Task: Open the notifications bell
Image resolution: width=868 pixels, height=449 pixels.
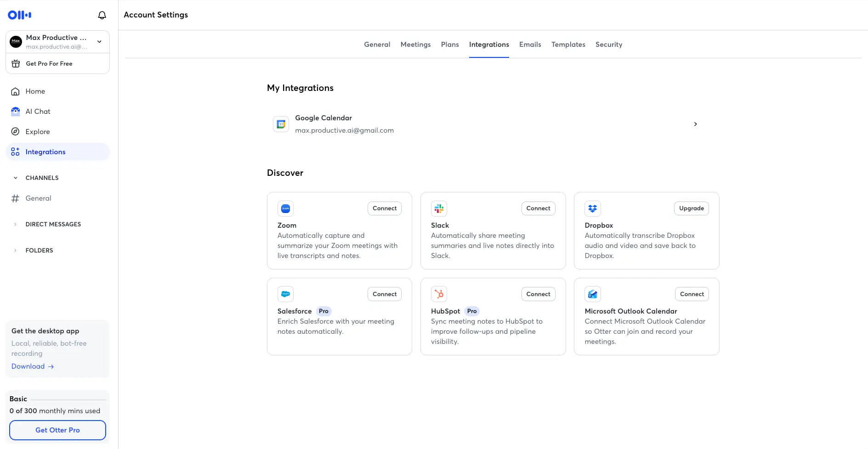Action: pos(102,15)
